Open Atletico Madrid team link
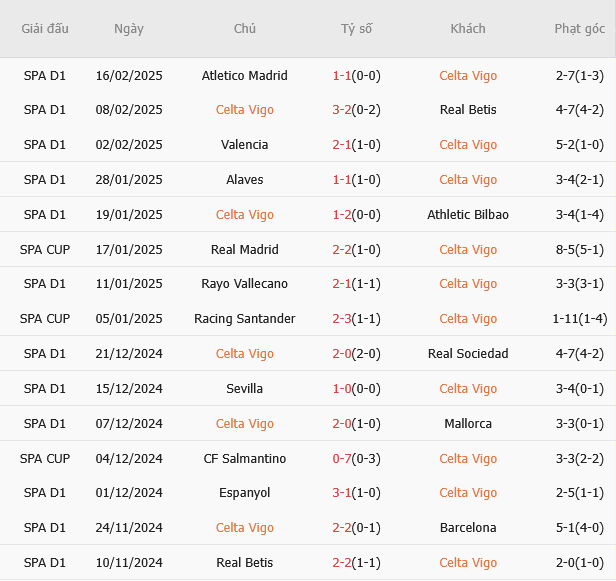Screen dimensions: 616x581 (x=244, y=75)
